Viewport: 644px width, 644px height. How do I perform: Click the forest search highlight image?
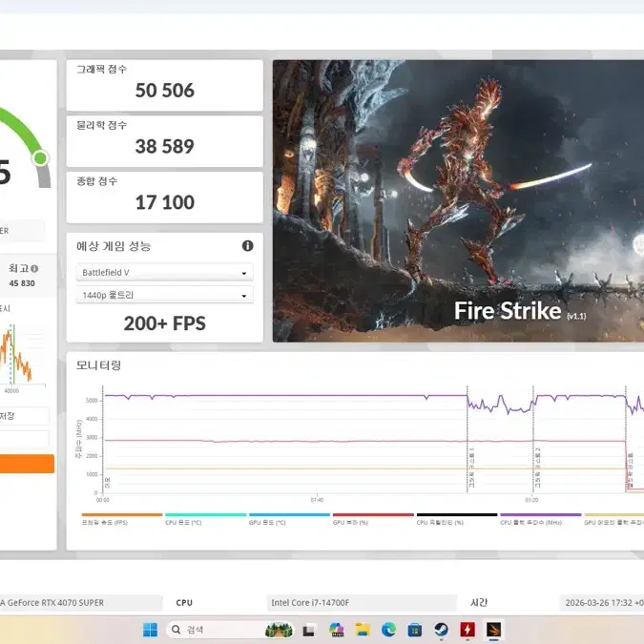pos(280,630)
